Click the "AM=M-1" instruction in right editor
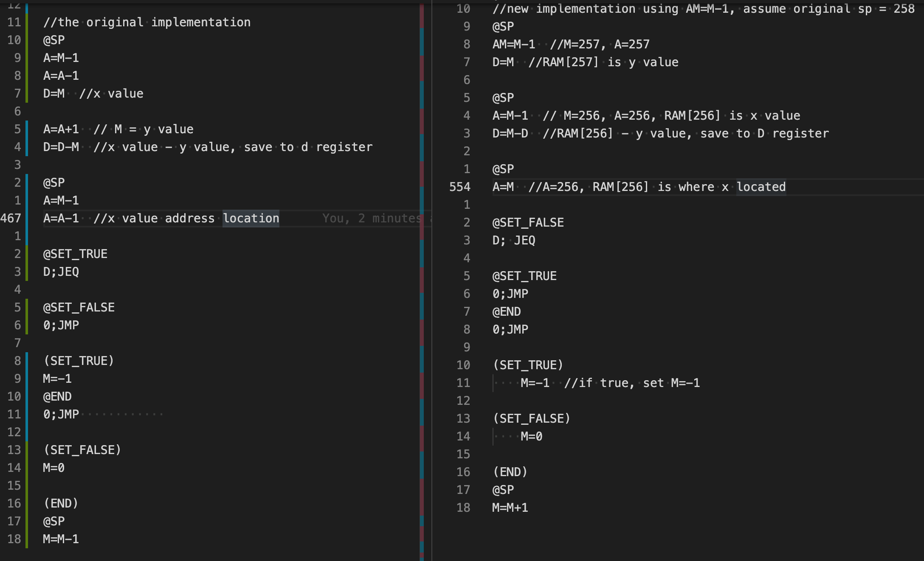This screenshot has height=561, width=924. click(x=514, y=44)
